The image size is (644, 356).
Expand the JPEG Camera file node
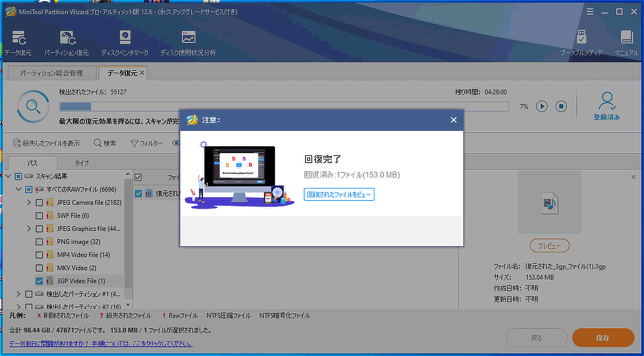(29, 203)
